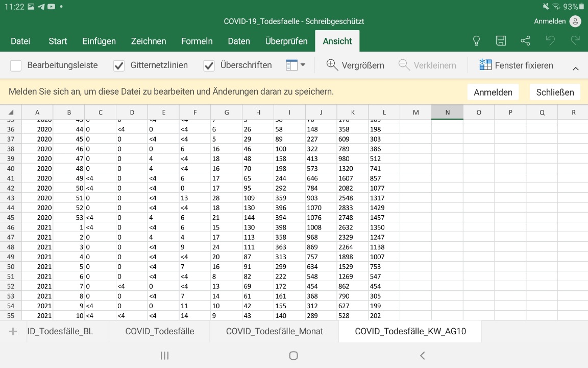Add a new sheet with plus icon
The image size is (588, 368).
coord(13,331)
